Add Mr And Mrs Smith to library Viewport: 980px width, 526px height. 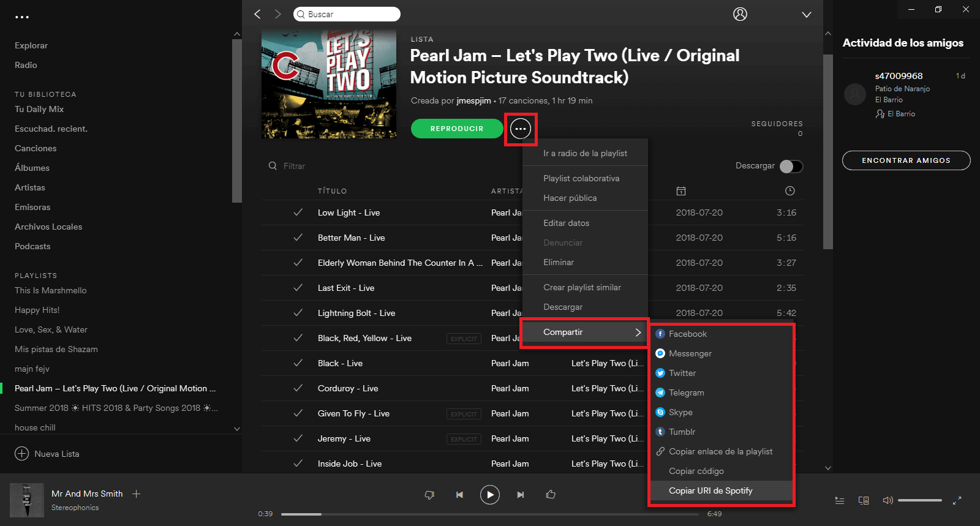(137, 494)
